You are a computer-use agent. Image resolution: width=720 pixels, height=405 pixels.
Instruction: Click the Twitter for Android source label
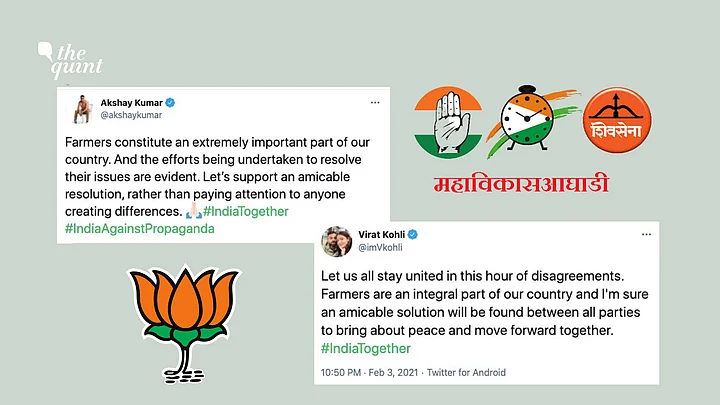pos(466,372)
